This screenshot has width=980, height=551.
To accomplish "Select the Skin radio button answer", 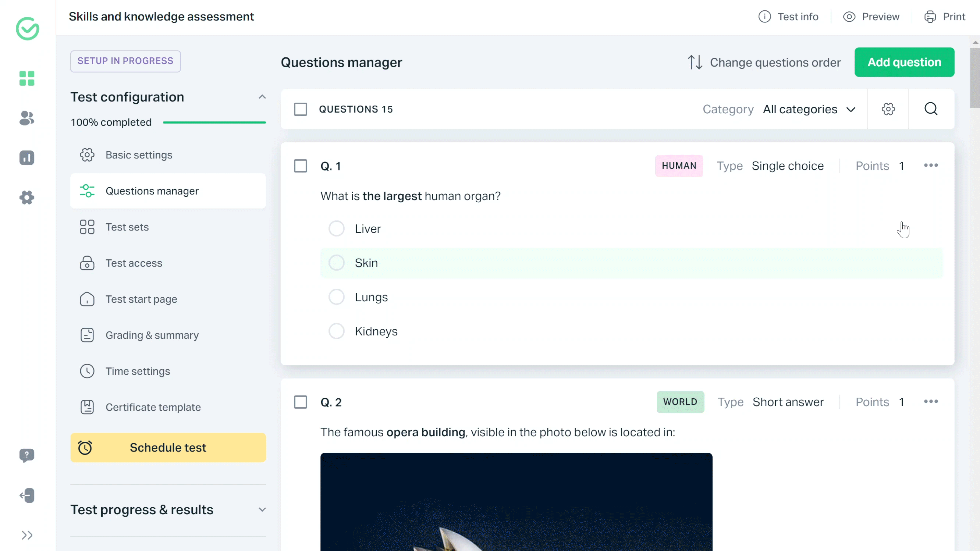I will [x=337, y=262].
